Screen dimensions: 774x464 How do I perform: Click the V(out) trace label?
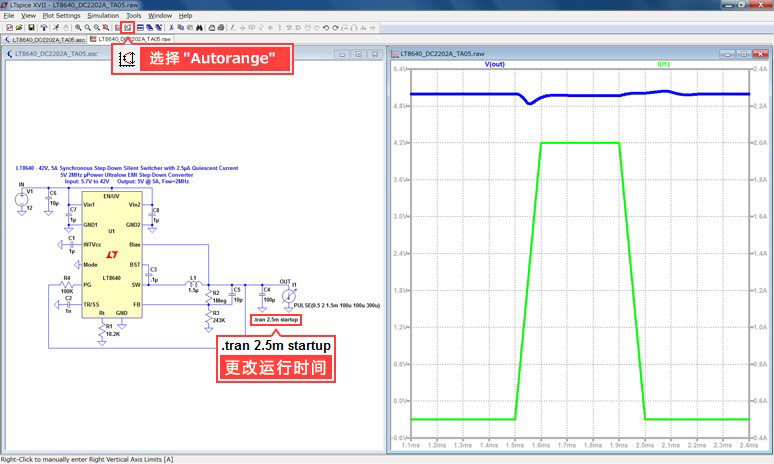pyautogui.click(x=494, y=63)
